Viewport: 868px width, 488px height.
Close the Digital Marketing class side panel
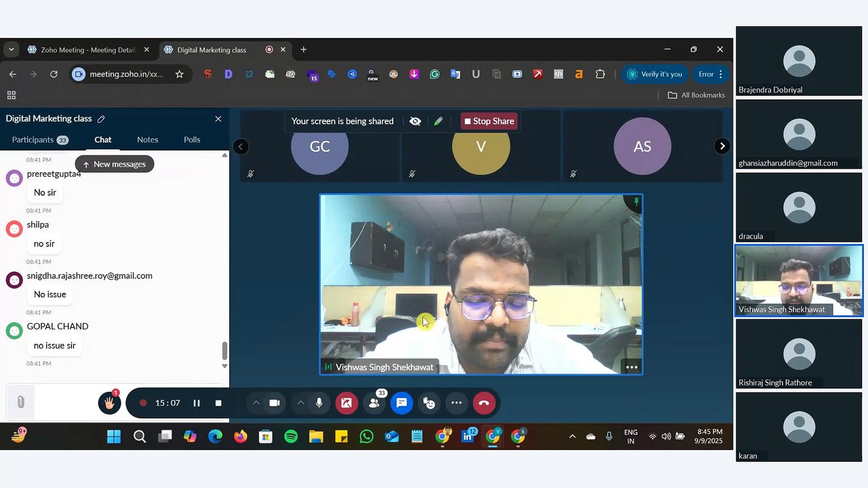(x=218, y=119)
